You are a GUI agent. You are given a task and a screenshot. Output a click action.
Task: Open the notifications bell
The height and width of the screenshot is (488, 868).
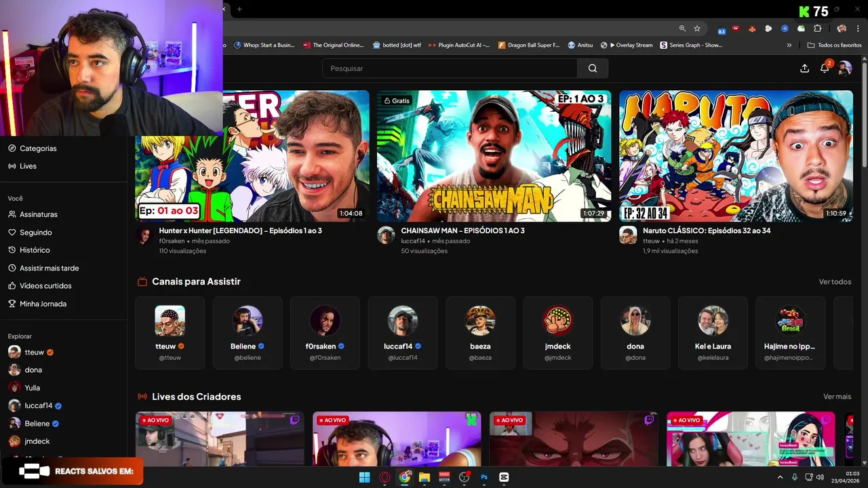(825, 68)
